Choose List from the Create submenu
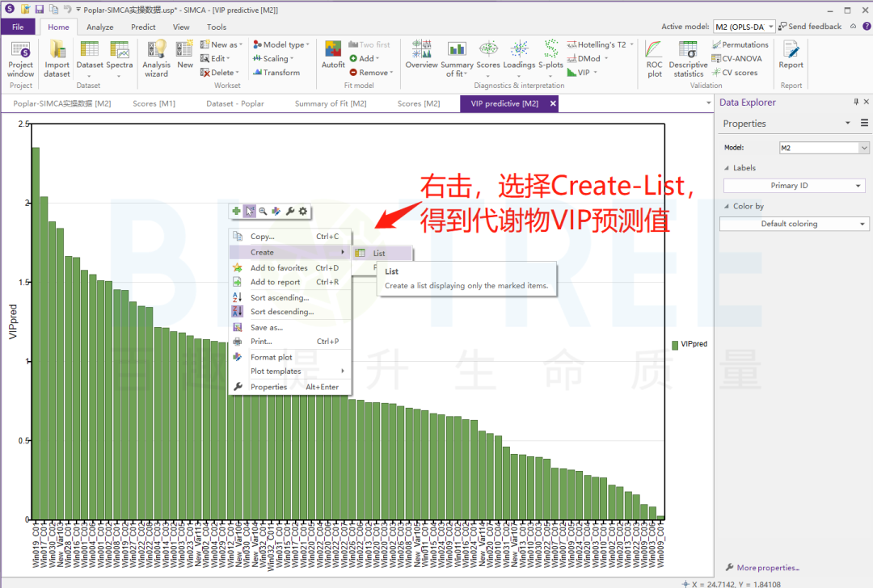This screenshot has height=588, width=873. 378,254
